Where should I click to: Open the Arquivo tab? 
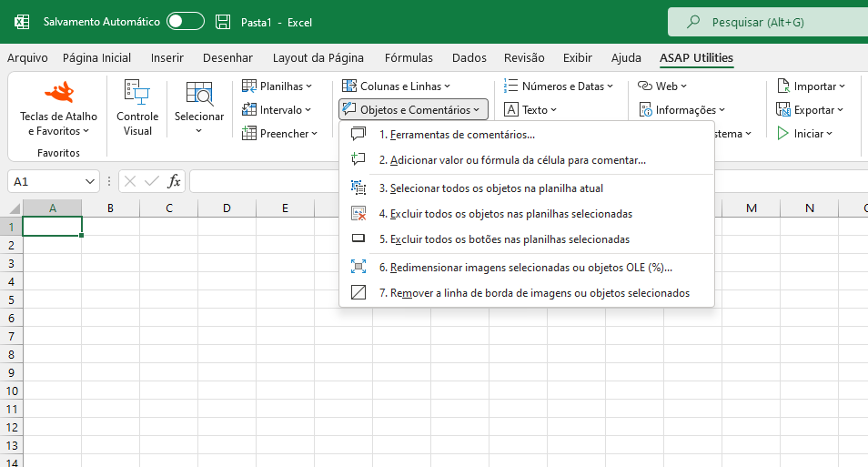pyautogui.click(x=27, y=57)
